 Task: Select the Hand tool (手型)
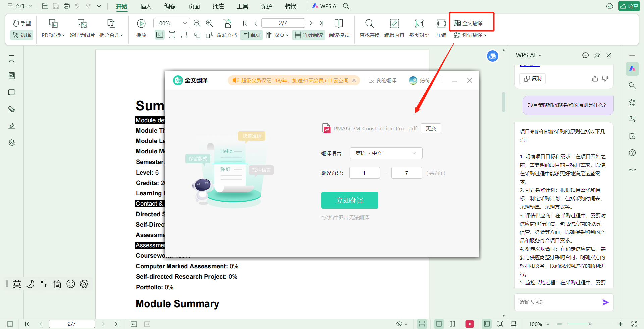[x=22, y=23]
